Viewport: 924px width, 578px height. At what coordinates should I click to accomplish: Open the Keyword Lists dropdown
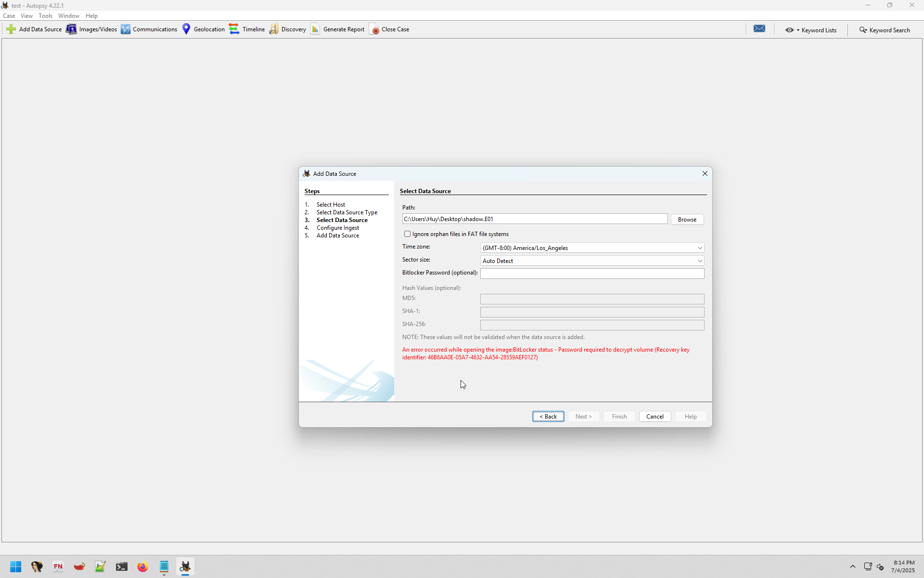click(x=811, y=30)
